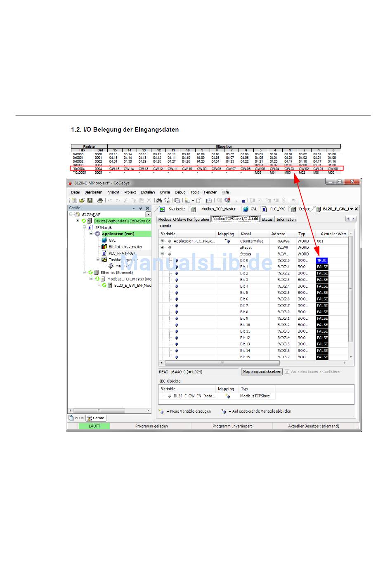
Task: Collapse the SPS-Logik tree node
Action: [x=84, y=227]
